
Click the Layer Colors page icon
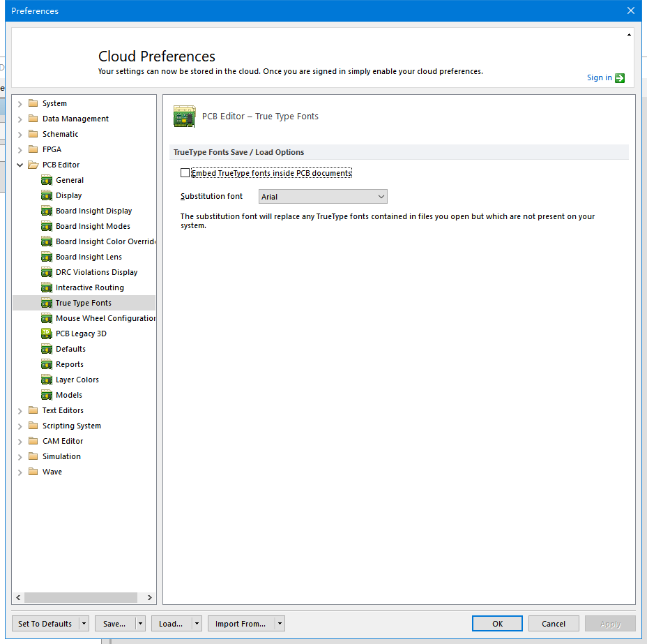pos(47,380)
